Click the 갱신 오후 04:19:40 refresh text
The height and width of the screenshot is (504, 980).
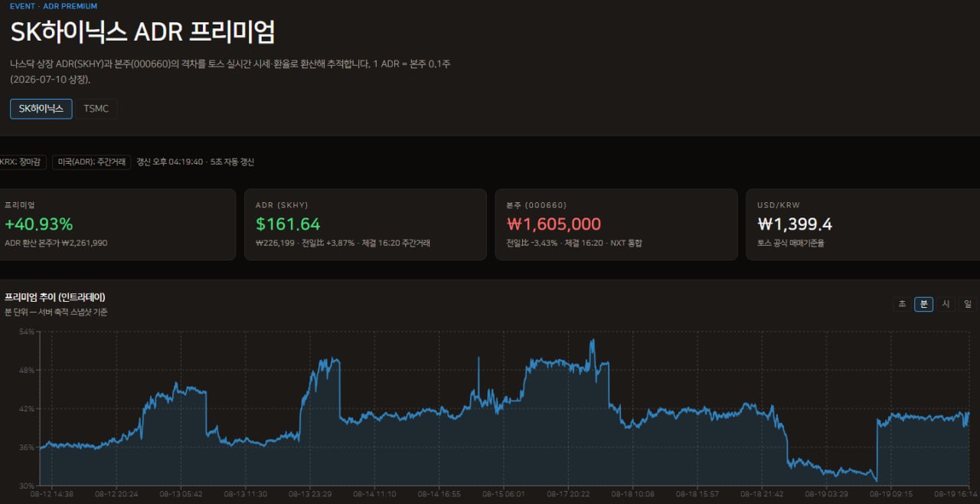[x=195, y=162]
